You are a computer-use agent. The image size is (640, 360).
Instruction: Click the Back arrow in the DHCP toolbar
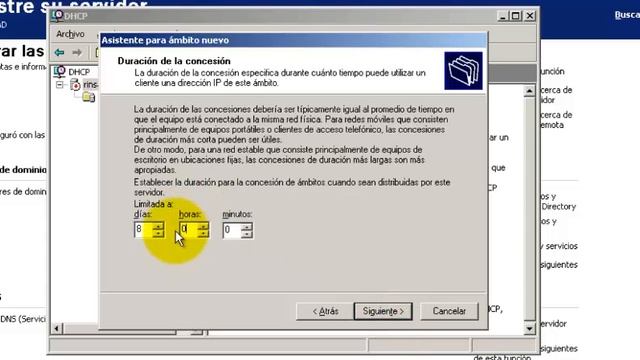pos(60,52)
